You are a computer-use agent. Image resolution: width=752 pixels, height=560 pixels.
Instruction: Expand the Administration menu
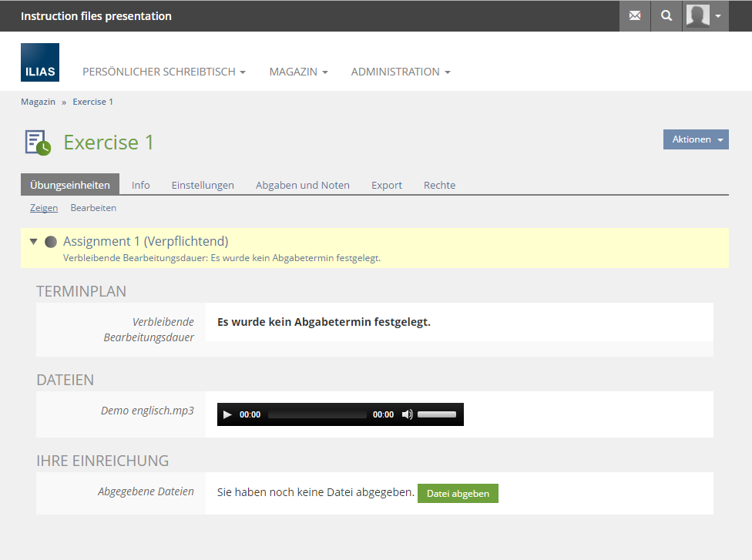click(x=400, y=72)
